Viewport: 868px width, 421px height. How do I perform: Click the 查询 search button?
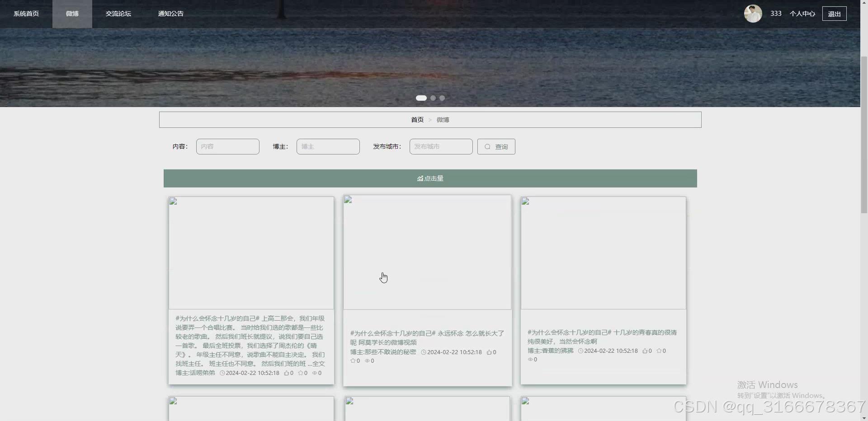[x=496, y=147]
